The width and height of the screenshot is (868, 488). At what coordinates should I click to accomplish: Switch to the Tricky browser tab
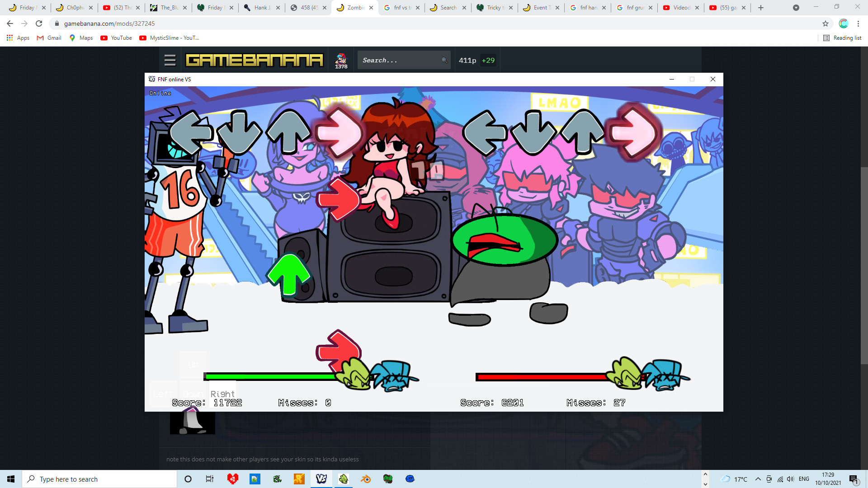[x=493, y=8]
